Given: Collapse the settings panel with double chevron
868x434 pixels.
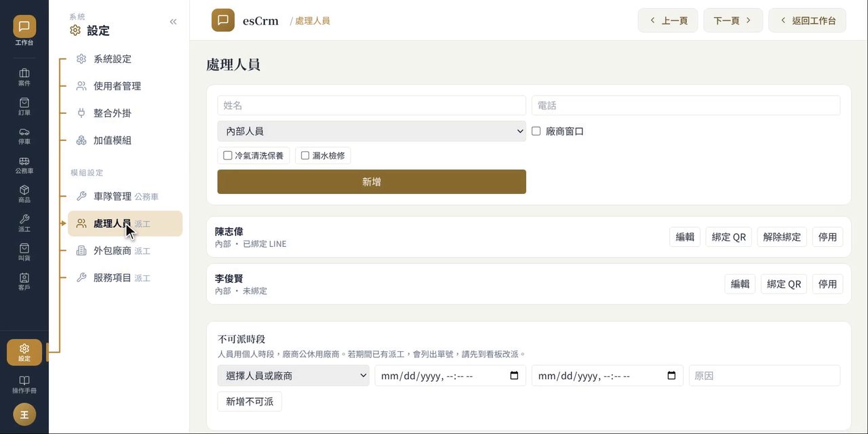Looking at the screenshot, I should click(x=173, y=22).
